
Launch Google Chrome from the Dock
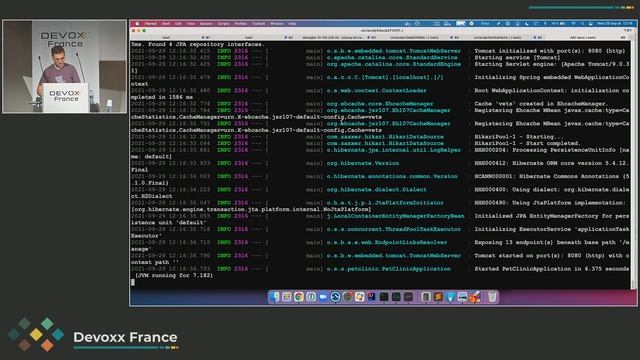point(299,297)
